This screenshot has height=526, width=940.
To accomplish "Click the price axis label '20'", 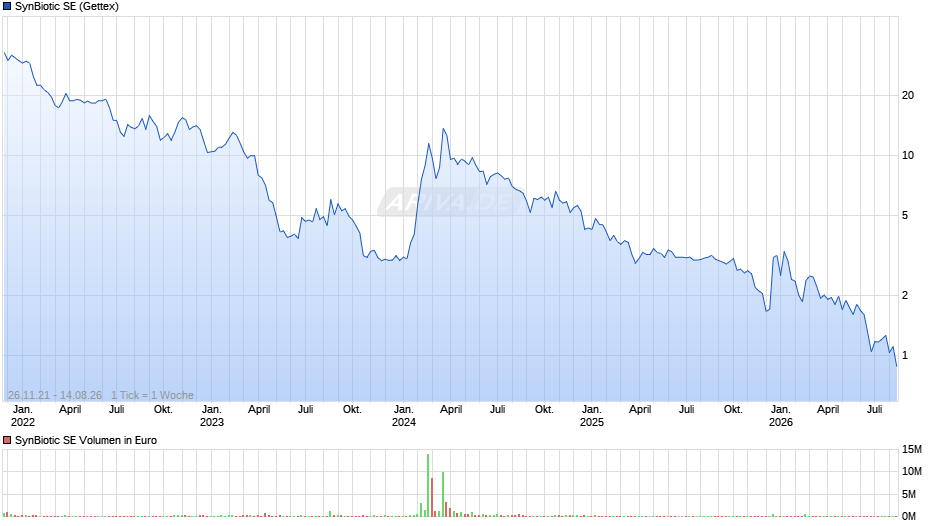I will 908,95.
